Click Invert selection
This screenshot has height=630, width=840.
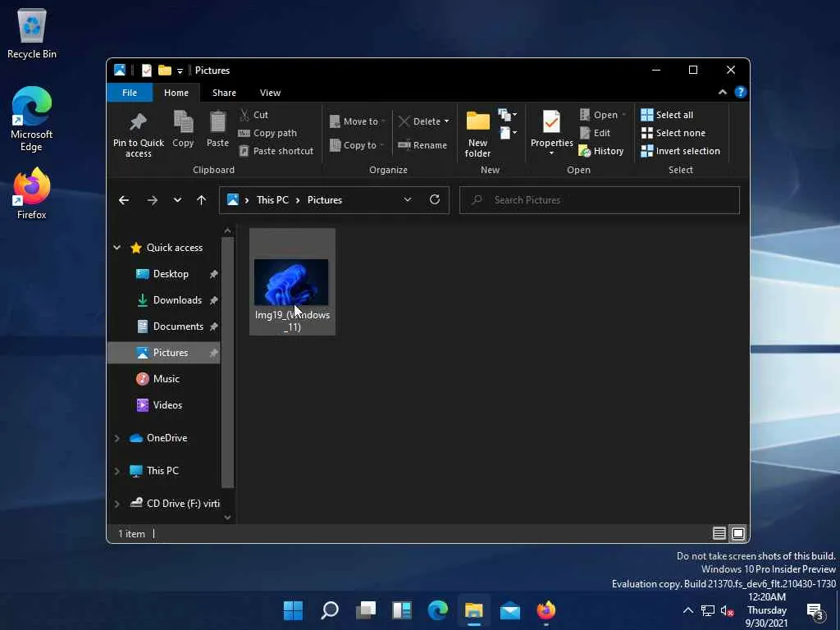click(680, 151)
